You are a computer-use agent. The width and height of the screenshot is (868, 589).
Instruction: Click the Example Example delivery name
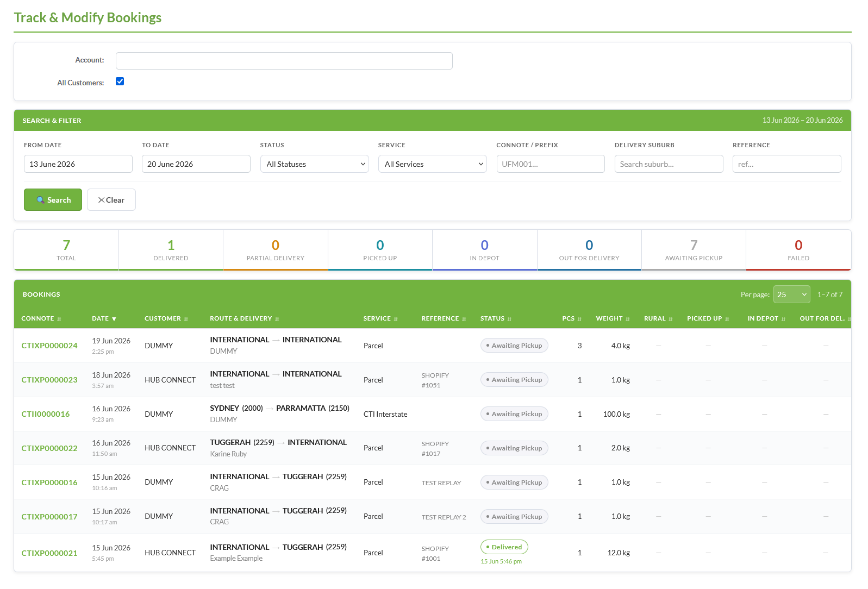pyautogui.click(x=236, y=558)
